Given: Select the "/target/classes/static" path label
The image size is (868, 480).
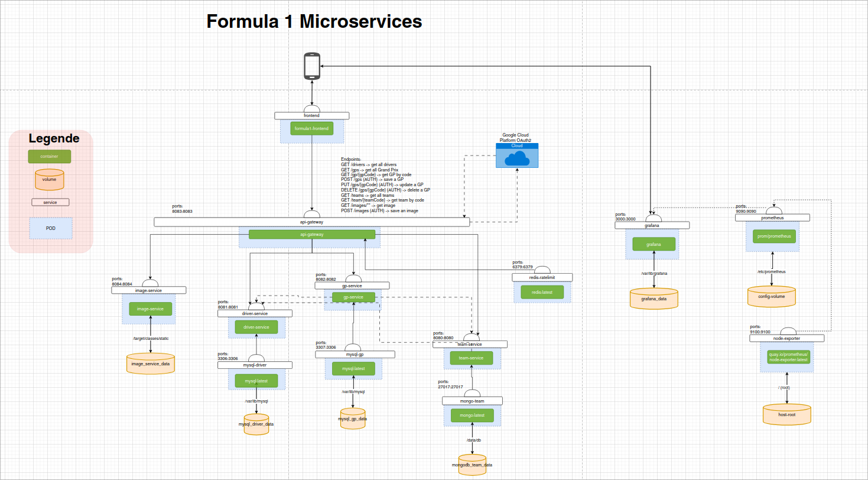Looking at the screenshot, I should (x=150, y=339).
